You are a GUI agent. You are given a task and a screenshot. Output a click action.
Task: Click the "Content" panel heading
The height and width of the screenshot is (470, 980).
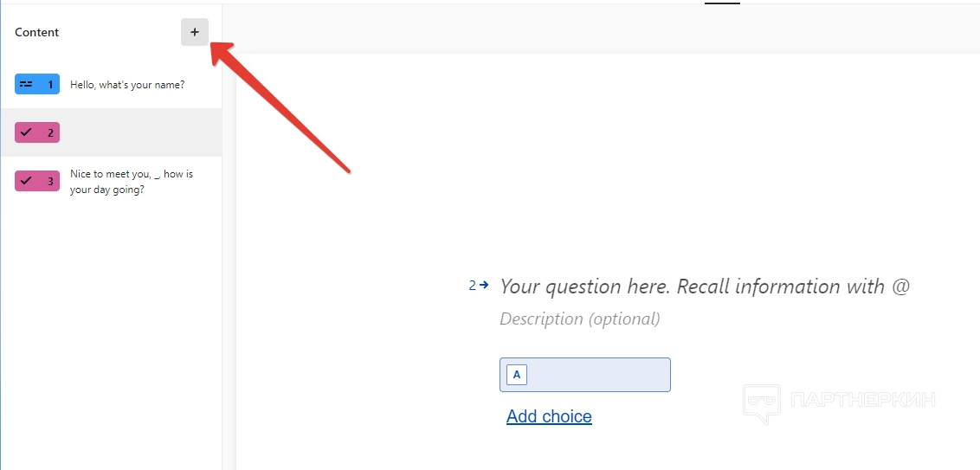pyautogui.click(x=37, y=32)
